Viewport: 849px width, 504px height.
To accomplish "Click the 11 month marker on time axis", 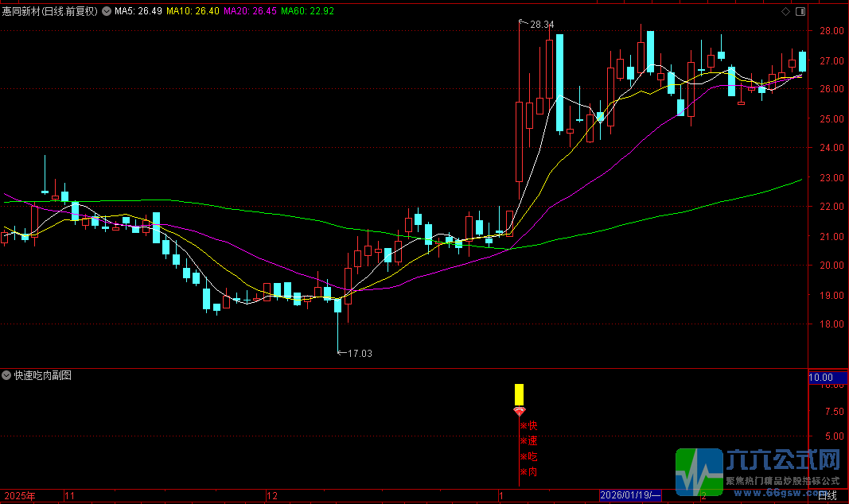I will pos(70,496).
